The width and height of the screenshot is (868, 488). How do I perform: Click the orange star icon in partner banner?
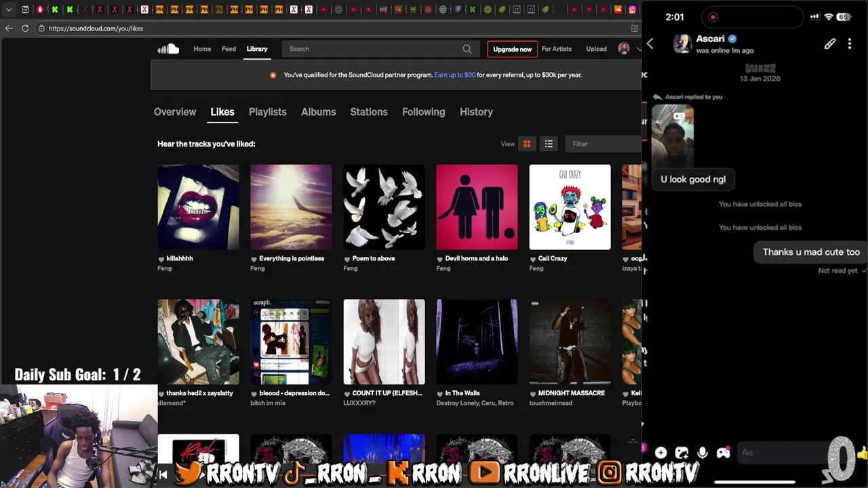[273, 75]
